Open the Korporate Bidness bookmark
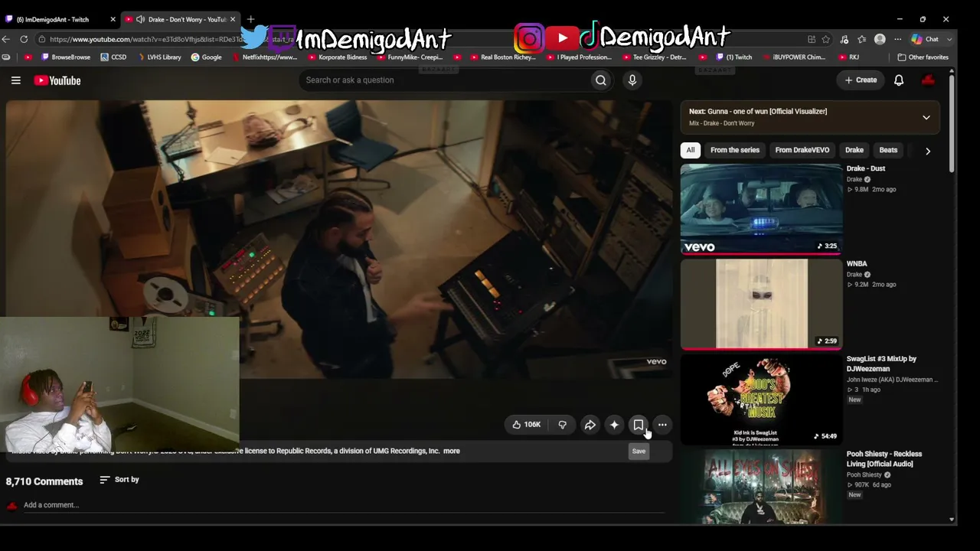The width and height of the screenshot is (980, 551). [x=338, y=57]
